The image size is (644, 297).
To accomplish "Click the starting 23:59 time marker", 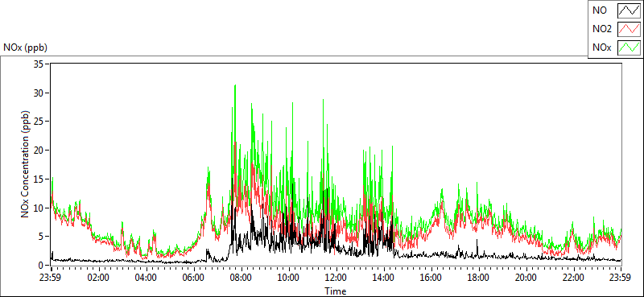I will [51, 277].
